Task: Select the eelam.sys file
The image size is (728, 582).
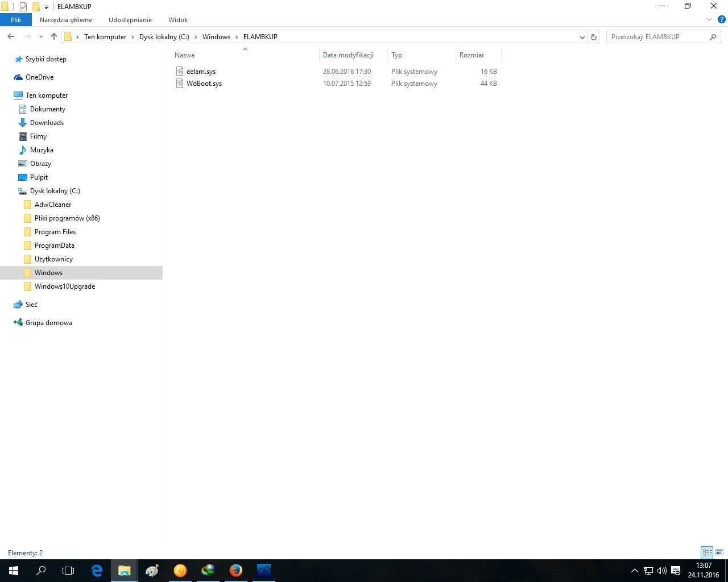Action: (201, 72)
